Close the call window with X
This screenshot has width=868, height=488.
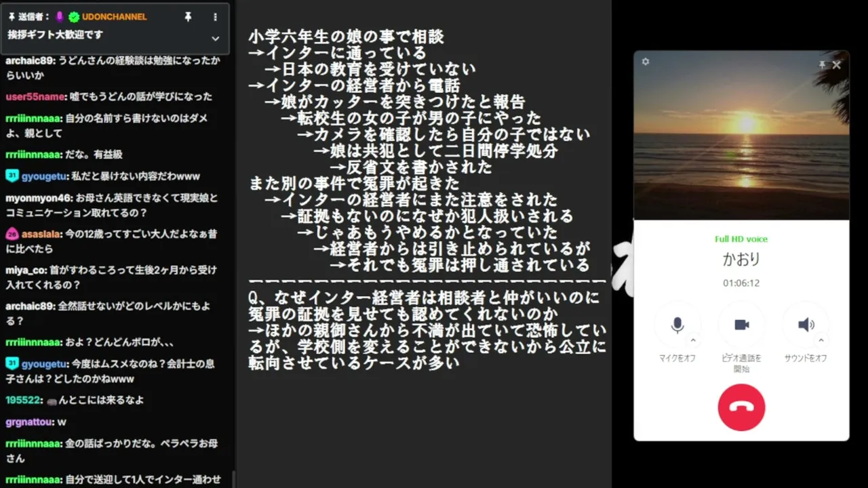pos(837,65)
